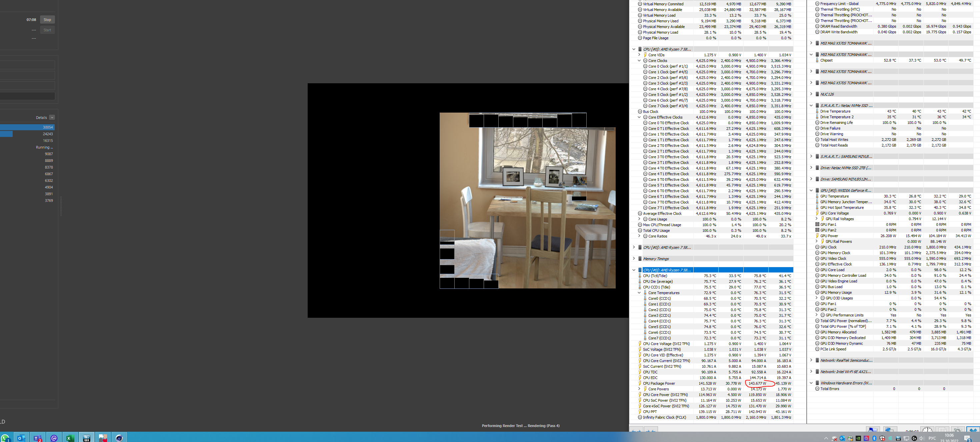Open WhatsApp from the taskbar

tap(5, 438)
